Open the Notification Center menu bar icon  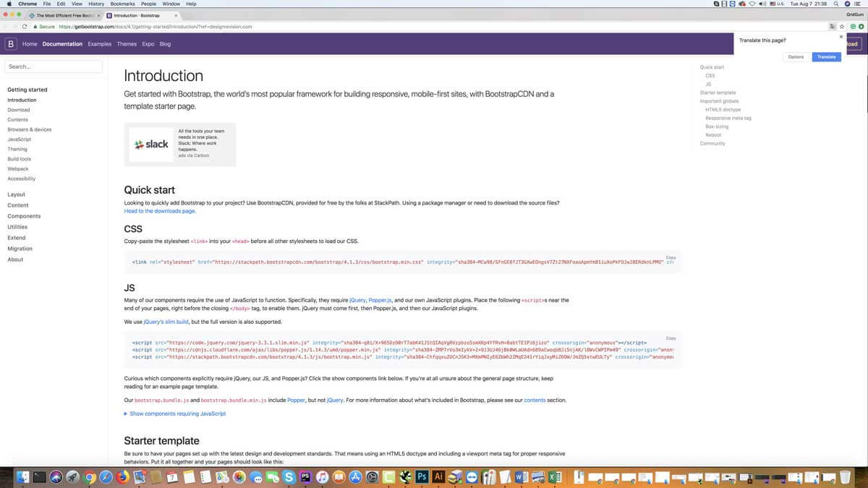856,4
